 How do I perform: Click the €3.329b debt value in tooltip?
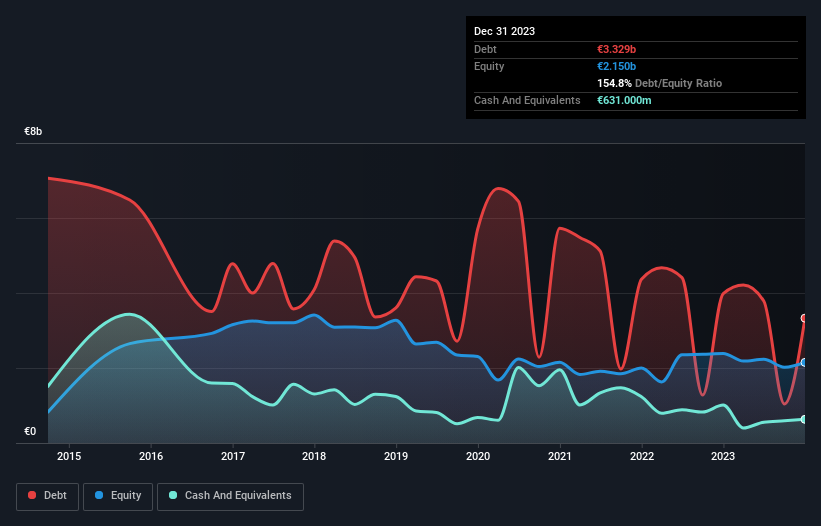[616, 49]
